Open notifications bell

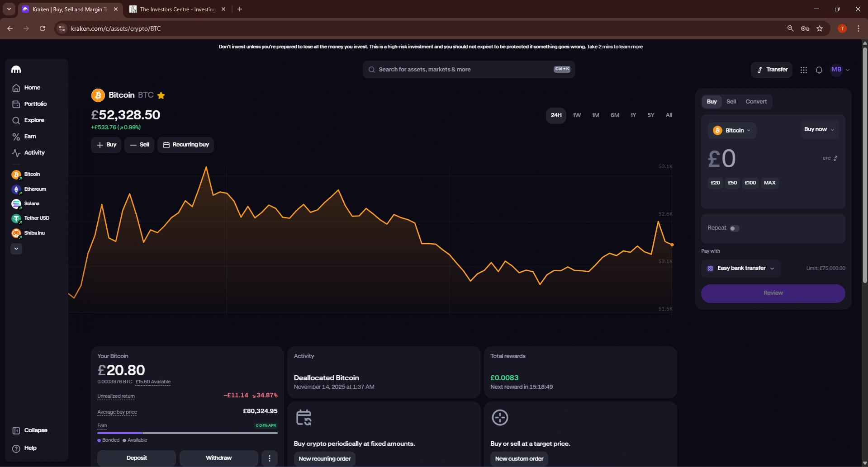[819, 70]
